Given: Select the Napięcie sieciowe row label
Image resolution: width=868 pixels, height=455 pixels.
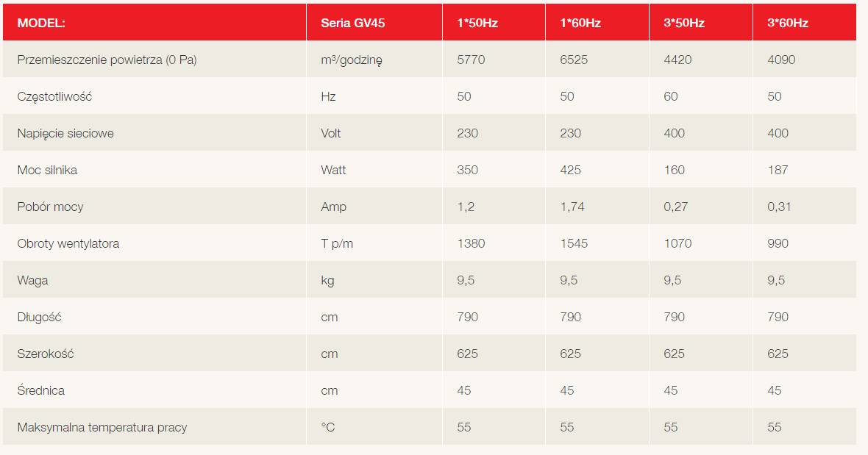Looking at the screenshot, I should [65, 133].
